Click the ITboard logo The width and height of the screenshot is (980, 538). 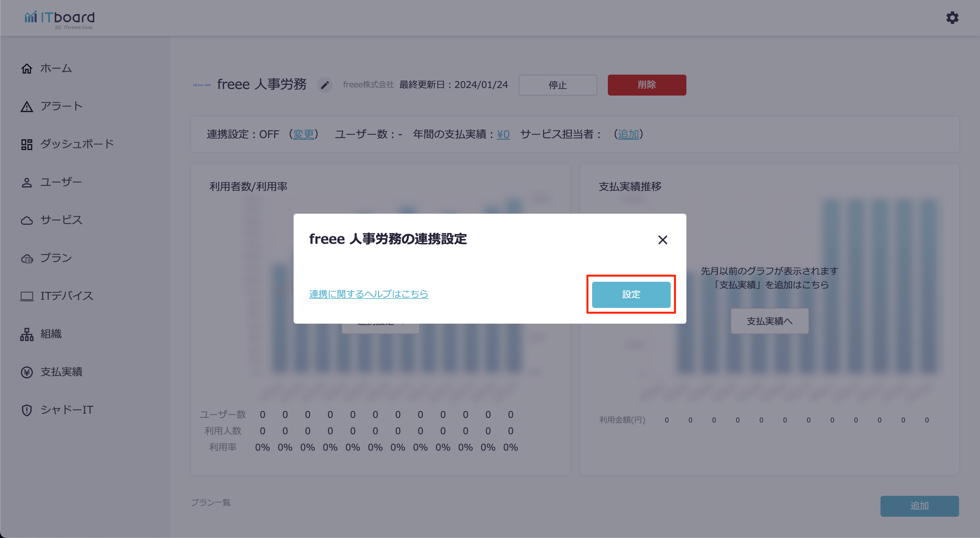tap(60, 18)
